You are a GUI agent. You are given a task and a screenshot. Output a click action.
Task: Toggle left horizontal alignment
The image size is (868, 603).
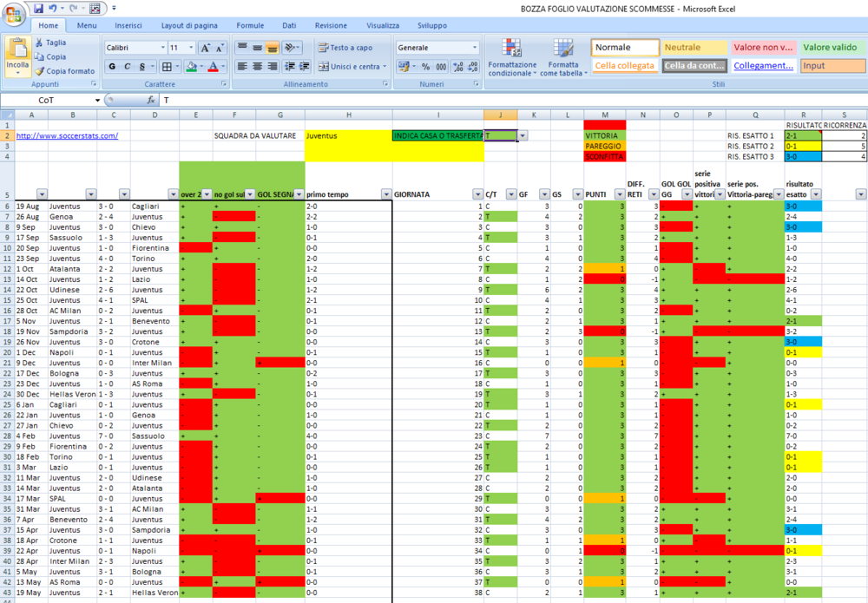242,67
